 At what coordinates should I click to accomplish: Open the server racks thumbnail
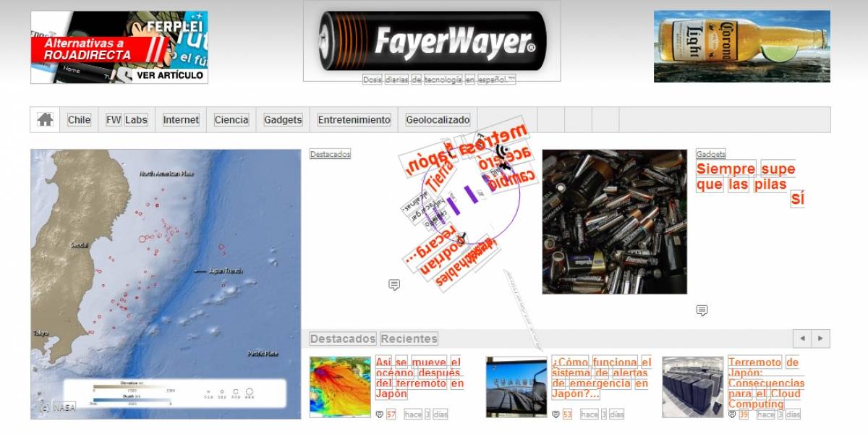pos(693,387)
